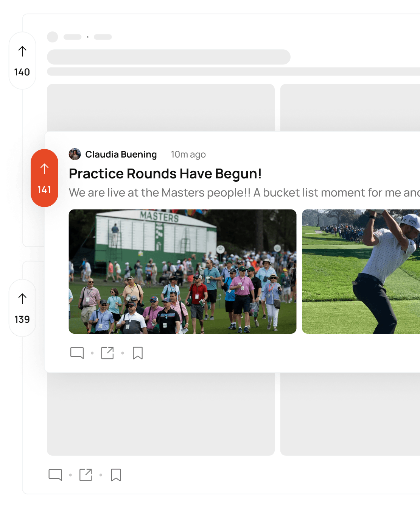Open comments on Practice Rounds post
Screen dimensions: 420x508
(77, 353)
